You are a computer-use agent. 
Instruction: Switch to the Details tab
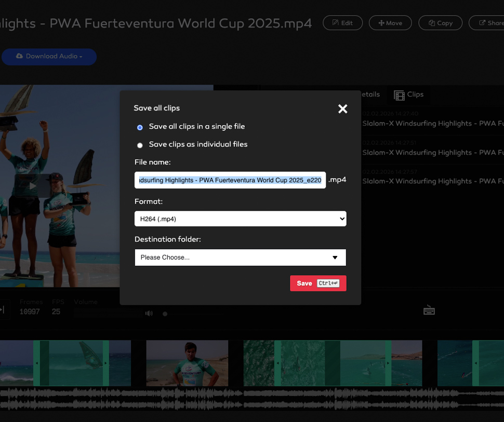point(370,94)
